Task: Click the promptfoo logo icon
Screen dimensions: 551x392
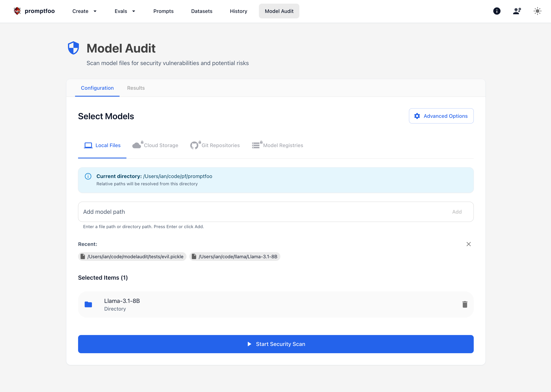Action: [17, 11]
